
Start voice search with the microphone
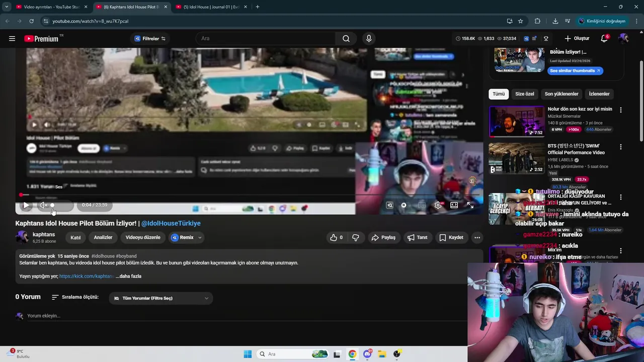[369, 38]
